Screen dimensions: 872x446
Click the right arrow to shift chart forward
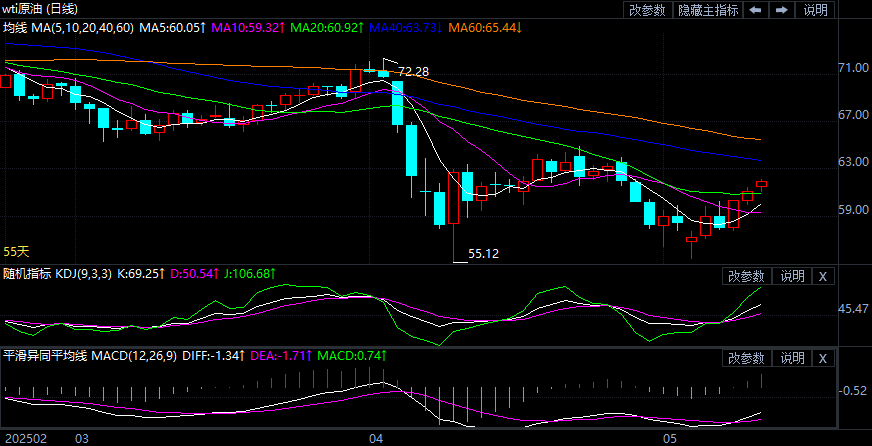[781, 9]
